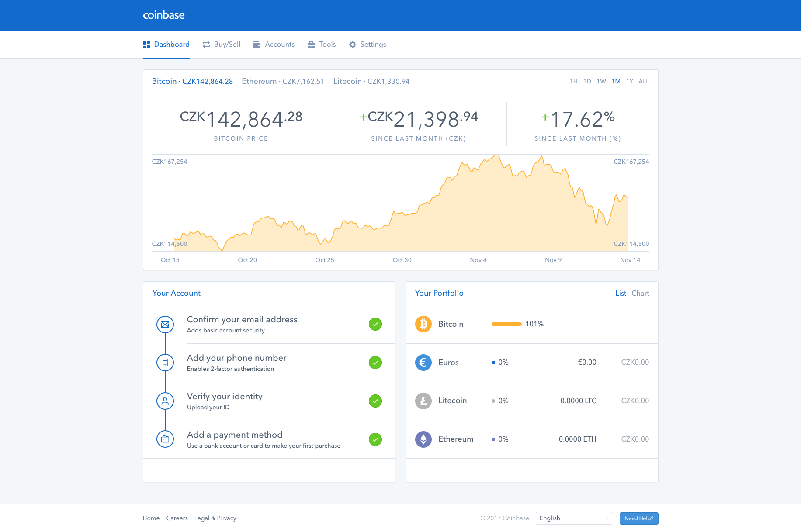The width and height of the screenshot is (801, 532).
Task: Click the Bitcoin price chart peak
Action: point(496,155)
